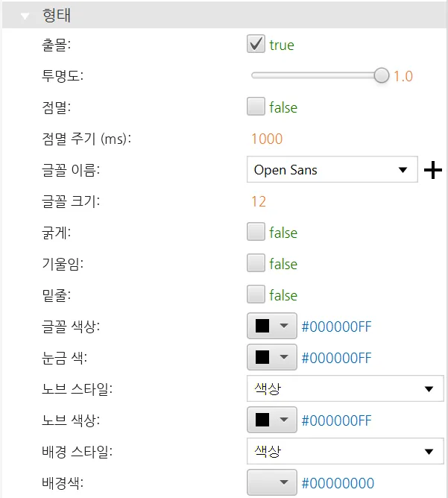Enable the 기울임 italic checkbox

tap(256, 264)
